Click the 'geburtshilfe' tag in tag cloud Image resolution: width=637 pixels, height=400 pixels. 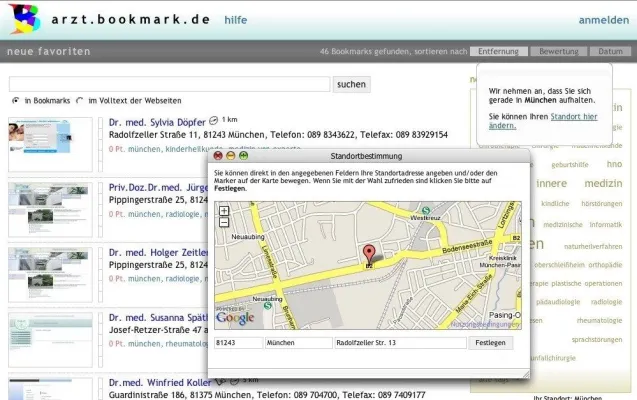(570, 164)
